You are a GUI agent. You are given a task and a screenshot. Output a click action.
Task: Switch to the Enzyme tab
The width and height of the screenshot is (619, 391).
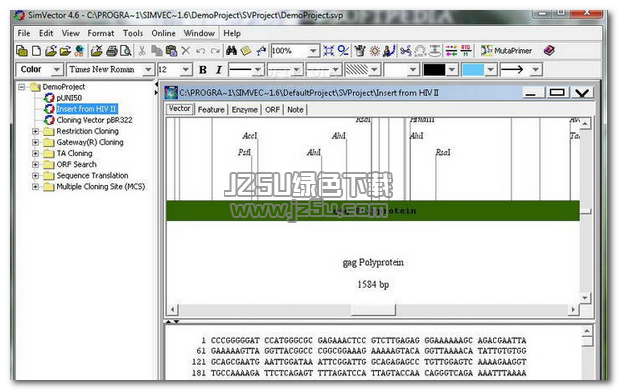[244, 109]
